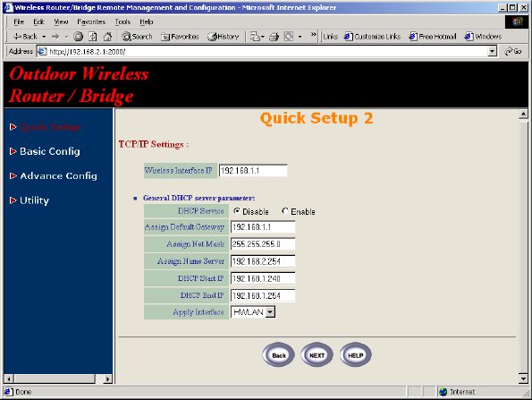Image resolution: width=532 pixels, height=400 pixels.
Task: Expand the Back button history arrow
Action: click(x=44, y=37)
